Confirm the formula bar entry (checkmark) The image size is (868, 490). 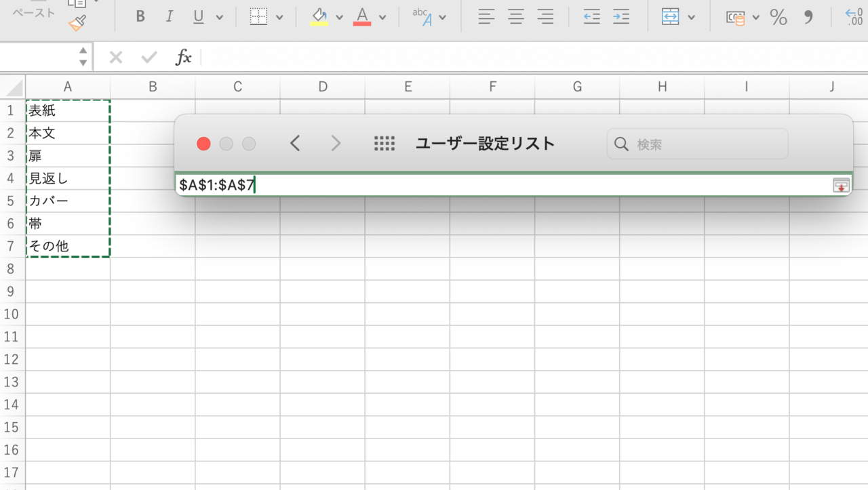[x=149, y=58]
